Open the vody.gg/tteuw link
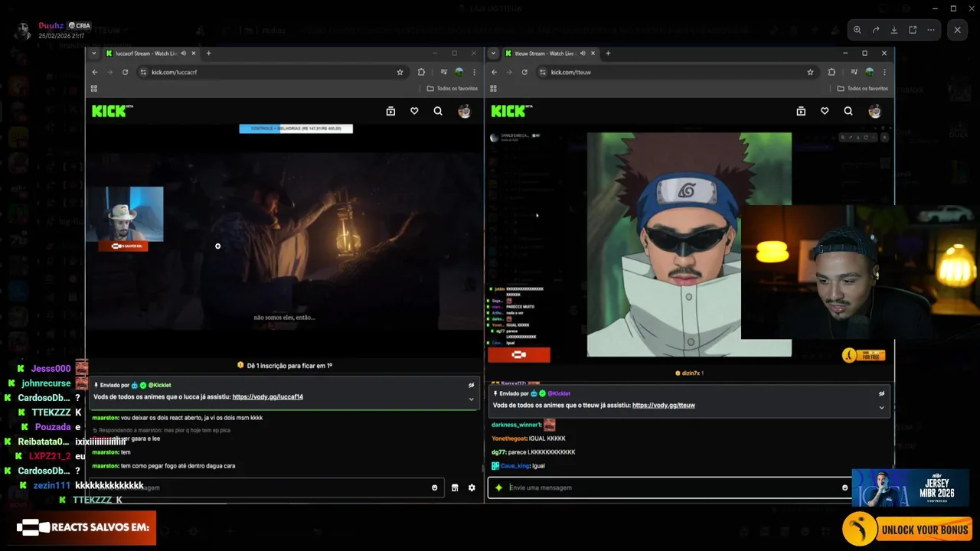The width and height of the screenshot is (980, 551). click(x=664, y=406)
